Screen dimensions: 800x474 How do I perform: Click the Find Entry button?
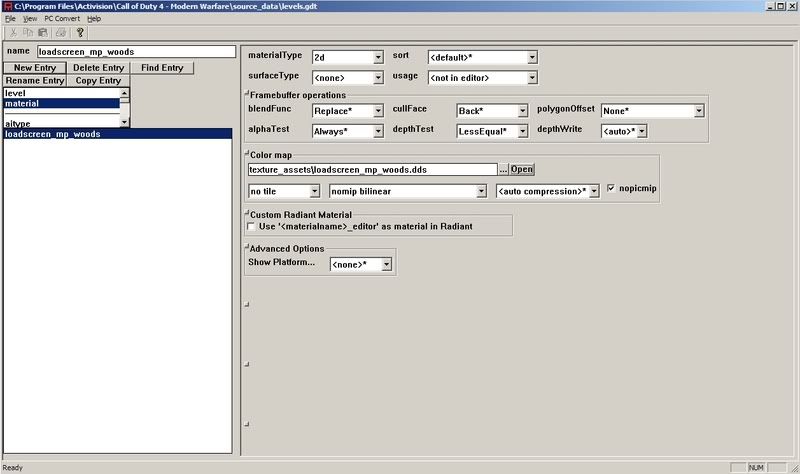click(x=162, y=68)
